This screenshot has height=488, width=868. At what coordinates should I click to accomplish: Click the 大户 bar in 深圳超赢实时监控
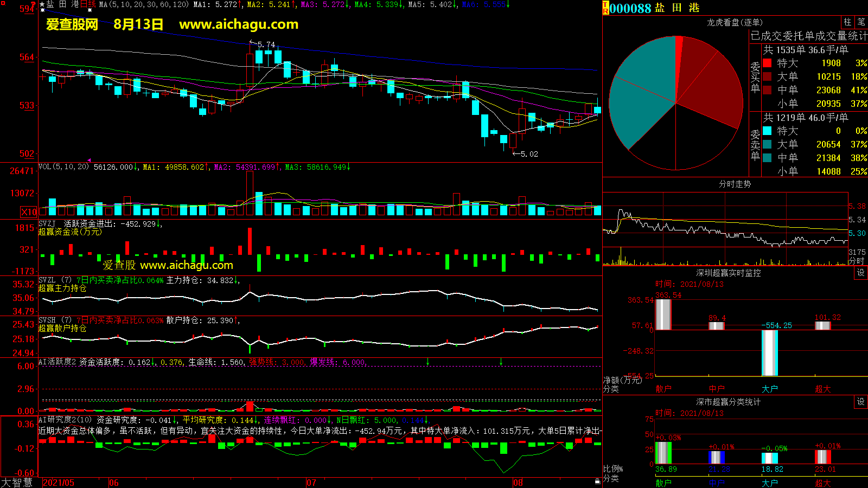(x=769, y=352)
